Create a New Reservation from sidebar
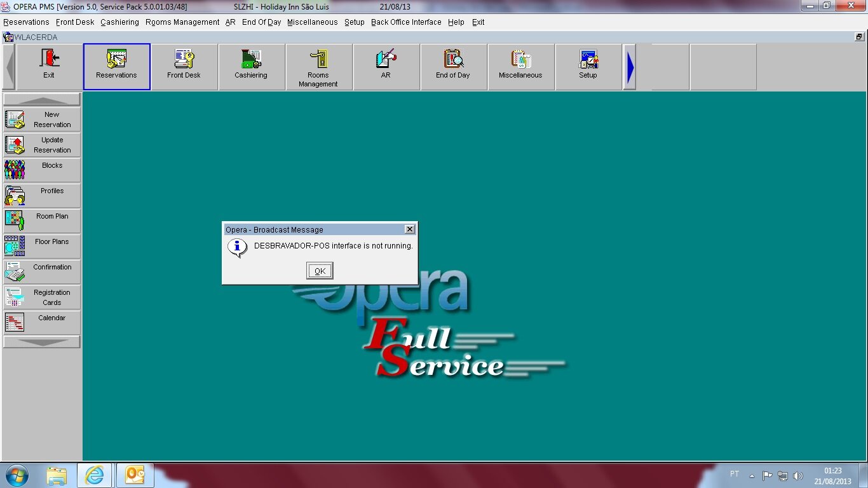The height and width of the screenshot is (488, 868). pos(42,119)
